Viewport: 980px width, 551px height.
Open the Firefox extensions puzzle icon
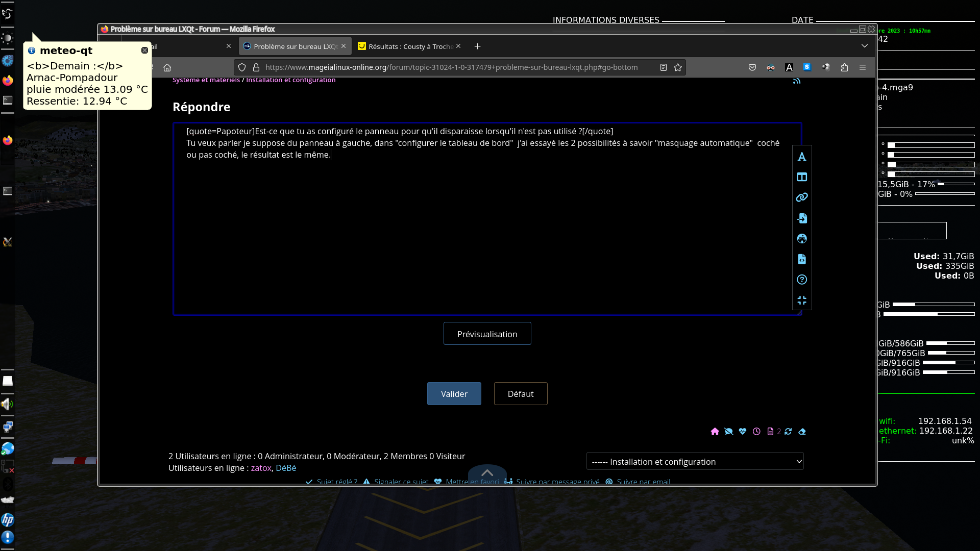coord(844,67)
